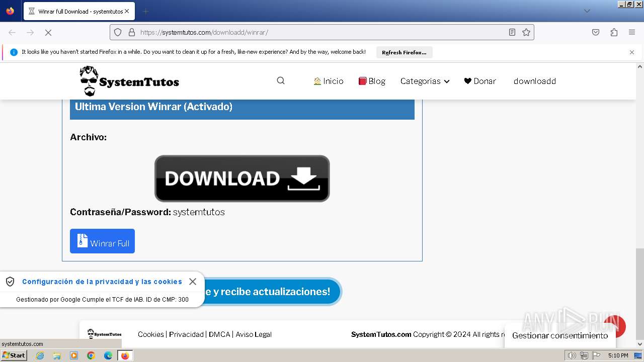Click the Gestionar consentimiento button
This screenshot has width=644, height=362.
click(560, 335)
